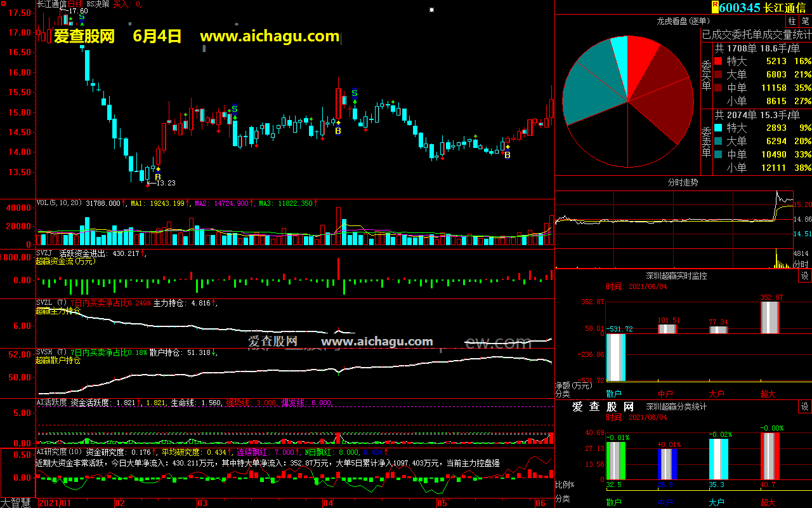
Task: Click the B buy marker in late May
Action: (507, 154)
